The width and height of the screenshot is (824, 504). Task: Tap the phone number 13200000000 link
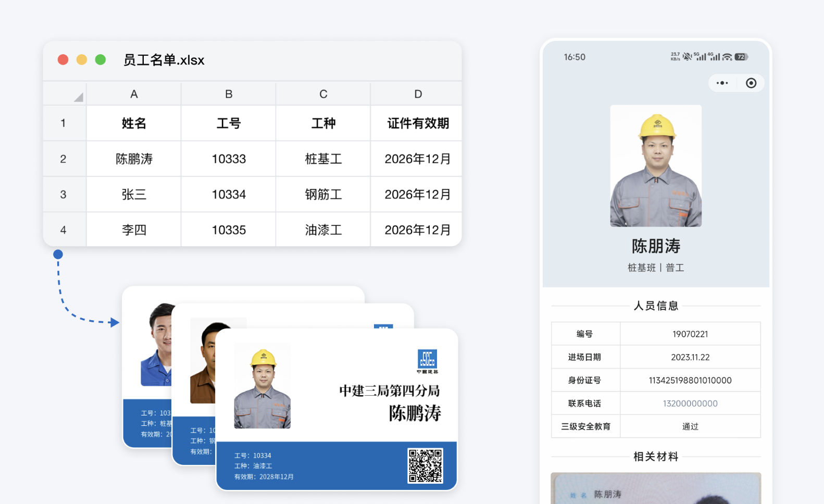pos(690,404)
